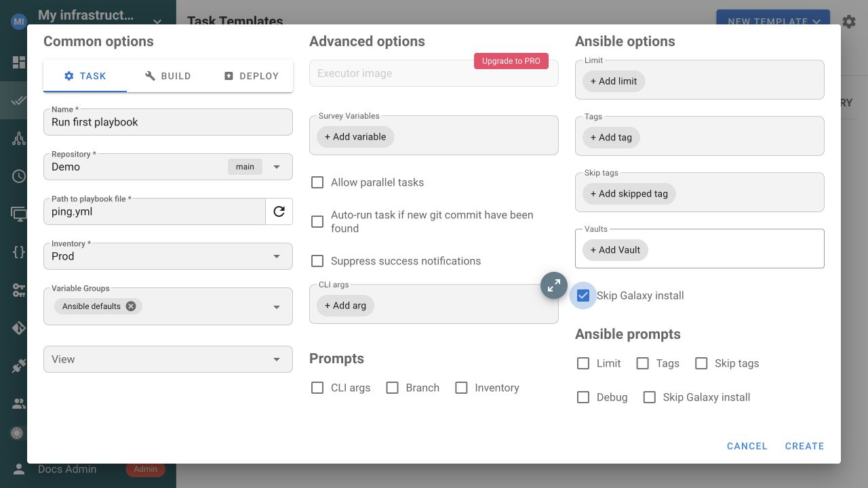Select the double-checkmark Task Templates sidebar icon
This screenshot has height=488, width=868.
tap(19, 101)
